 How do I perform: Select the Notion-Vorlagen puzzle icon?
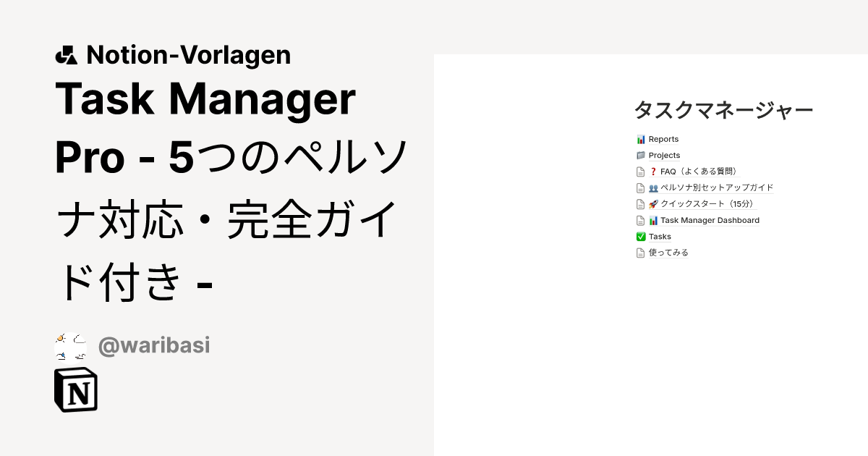[x=67, y=54]
